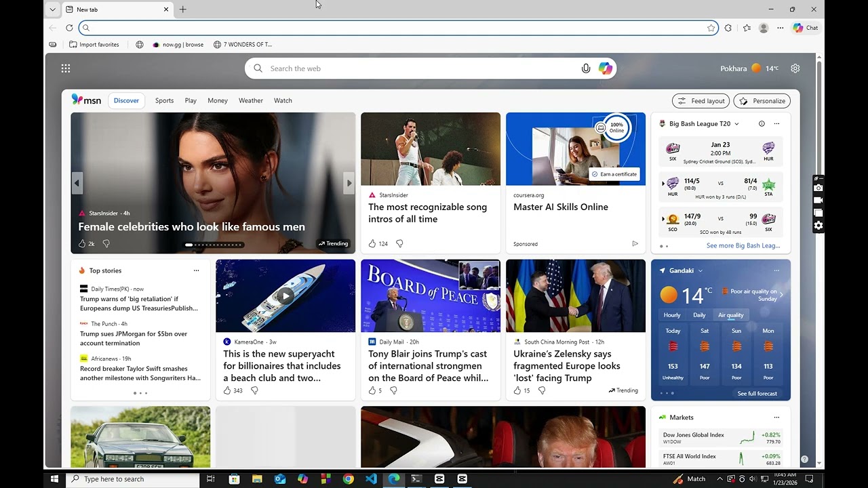This screenshot has width=868, height=488.
Task: Open the browser profile avatar
Action: pyautogui.click(x=764, y=28)
